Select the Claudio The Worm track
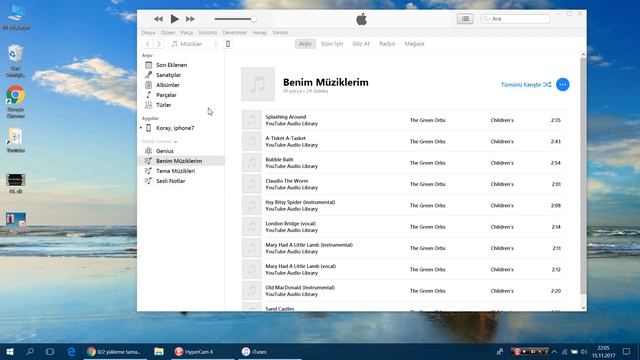This screenshot has width=640, height=360. point(404,184)
